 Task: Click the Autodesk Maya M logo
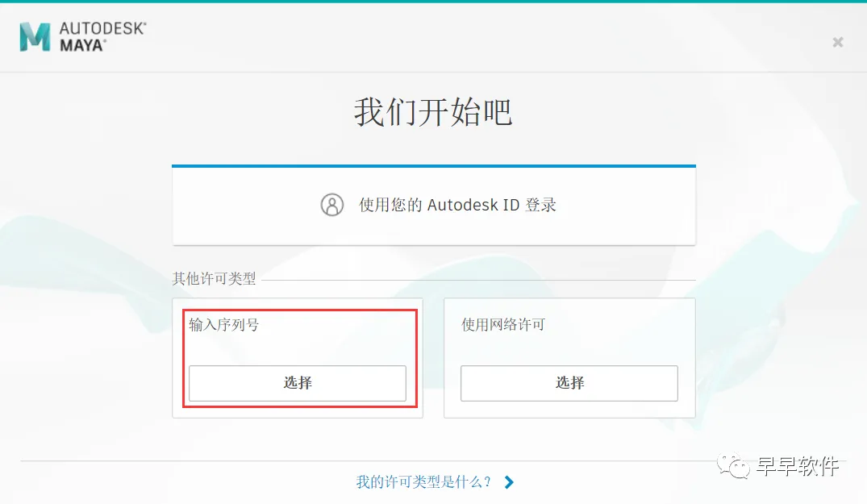tap(35, 37)
